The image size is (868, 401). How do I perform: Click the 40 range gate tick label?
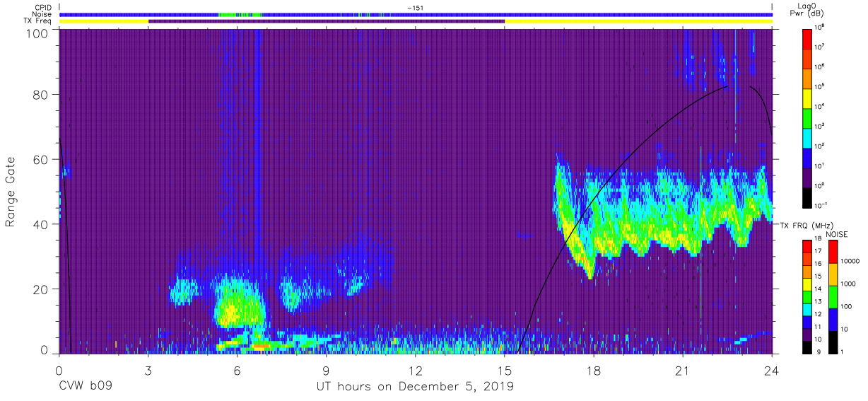click(x=40, y=224)
